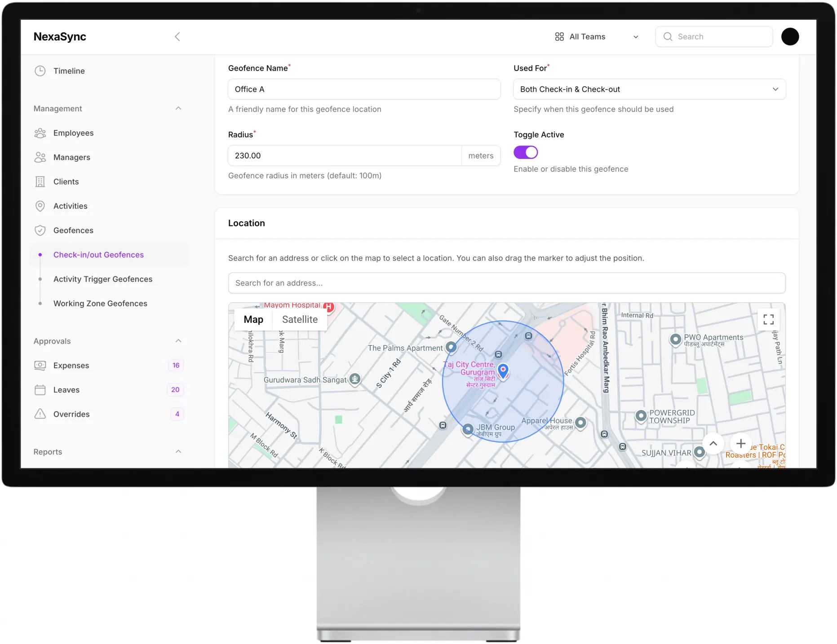Open Working Zone Geofences page
Image resolution: width=837 pixels, height=644 pixels.
pyautogui.click(x=100, y=303)
